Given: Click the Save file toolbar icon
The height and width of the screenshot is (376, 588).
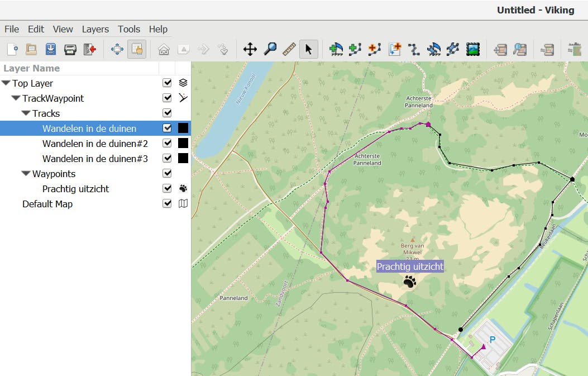Looking at the screenshot, I should point(50,49).
